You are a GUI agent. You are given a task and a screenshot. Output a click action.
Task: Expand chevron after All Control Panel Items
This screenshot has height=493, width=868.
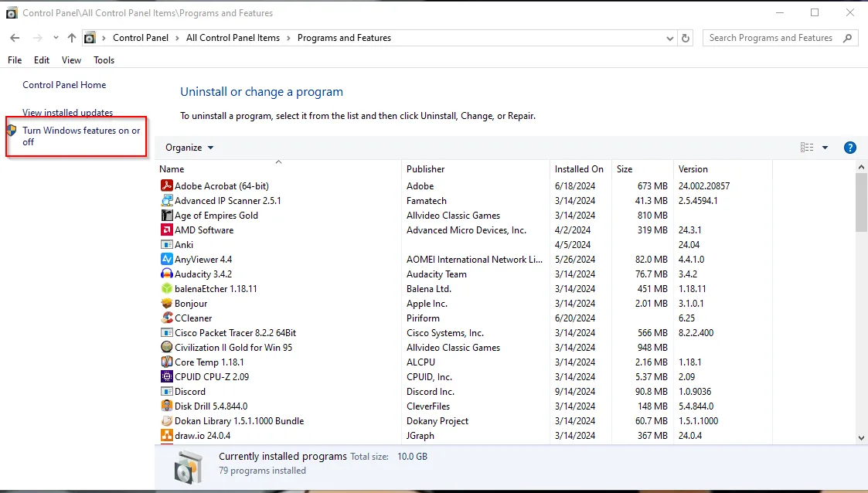tap(288, 38)
